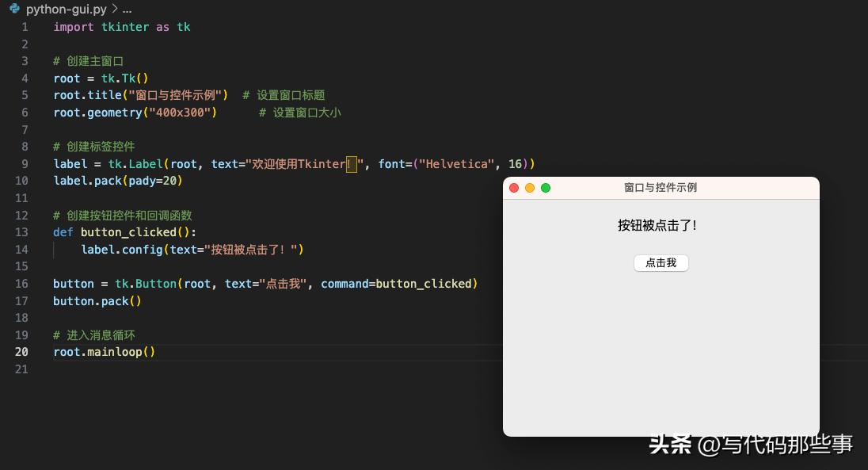The width and height of the screenshot is (868, 470).
Task: Click the root.title code on line 5
Action: pos(141,95)
